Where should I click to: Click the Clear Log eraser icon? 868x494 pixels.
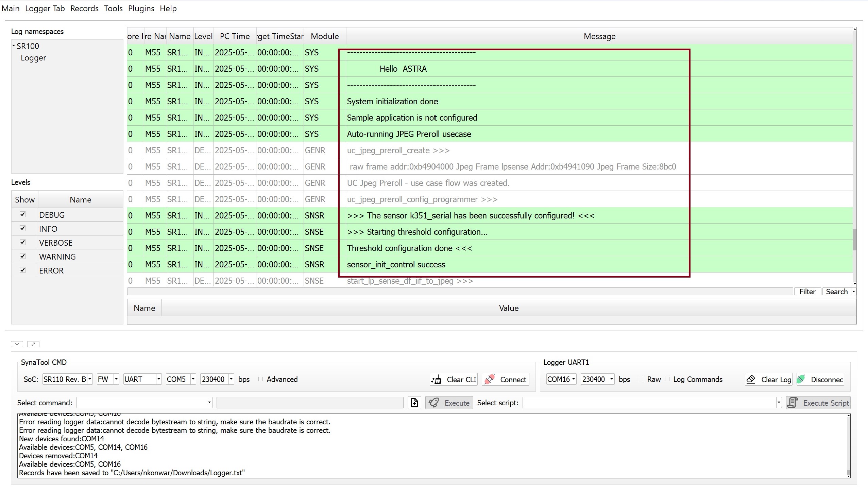(751, 379)
